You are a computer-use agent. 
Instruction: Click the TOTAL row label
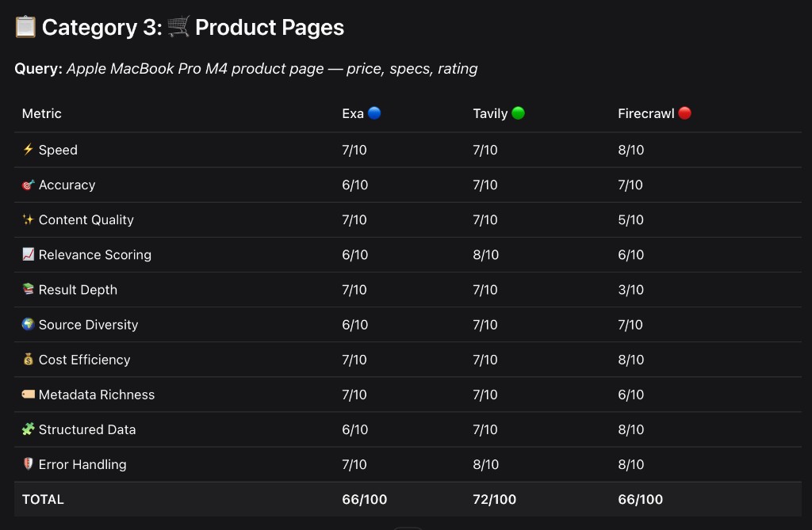pyautogui.click(x=42, y=499)
